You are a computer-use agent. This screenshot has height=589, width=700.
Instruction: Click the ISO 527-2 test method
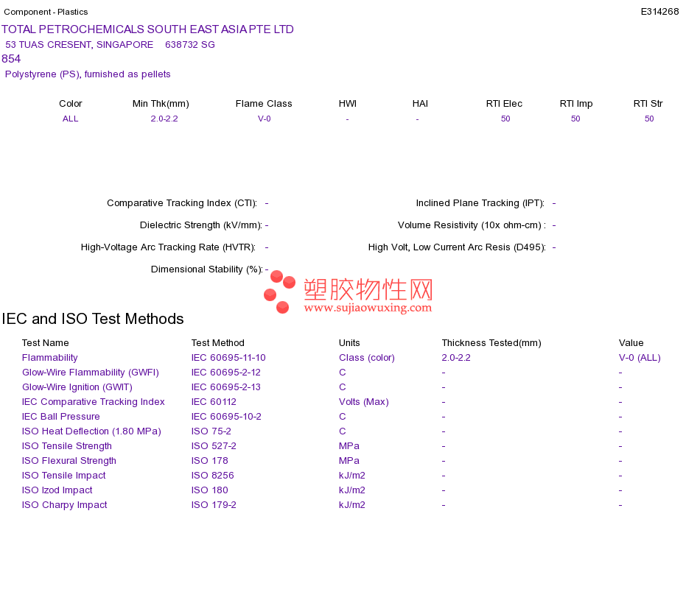[214, 445]
